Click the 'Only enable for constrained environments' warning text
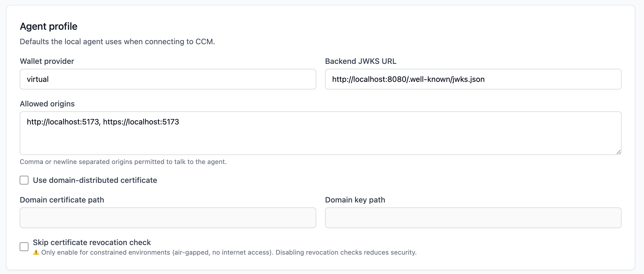 click(x=229, y=252)
